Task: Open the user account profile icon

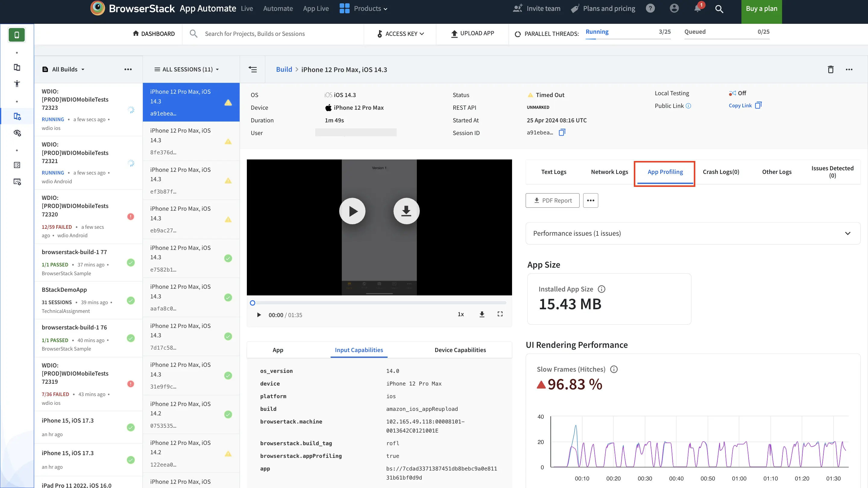Action: (x=674, y=8)
